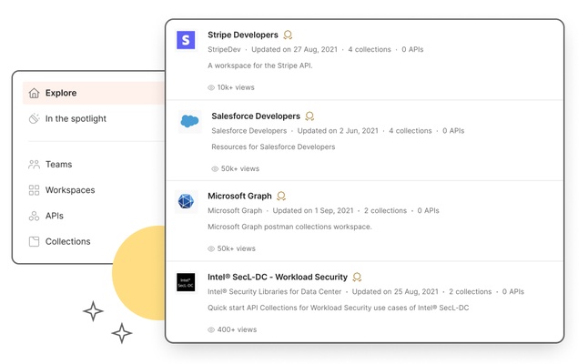Click 'A workspace for the Stripe API.' description

(260, 66)
